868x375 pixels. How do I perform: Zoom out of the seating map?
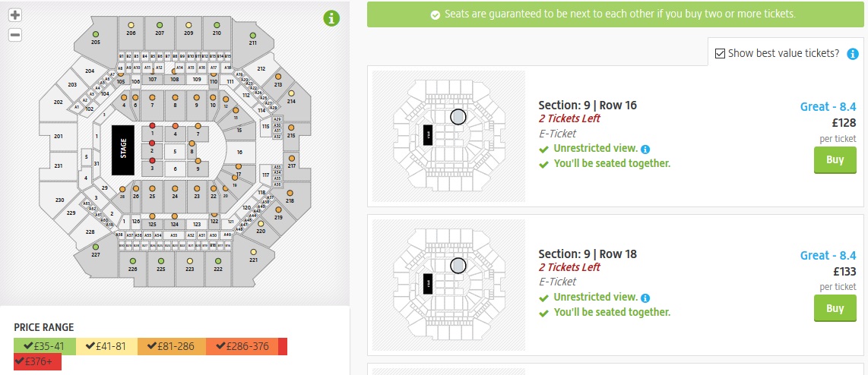(15, 35)
